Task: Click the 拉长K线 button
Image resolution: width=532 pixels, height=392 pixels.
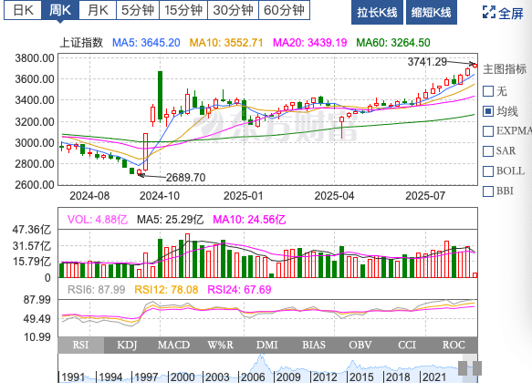Action: pyautogui.click(x=377, y=12)
